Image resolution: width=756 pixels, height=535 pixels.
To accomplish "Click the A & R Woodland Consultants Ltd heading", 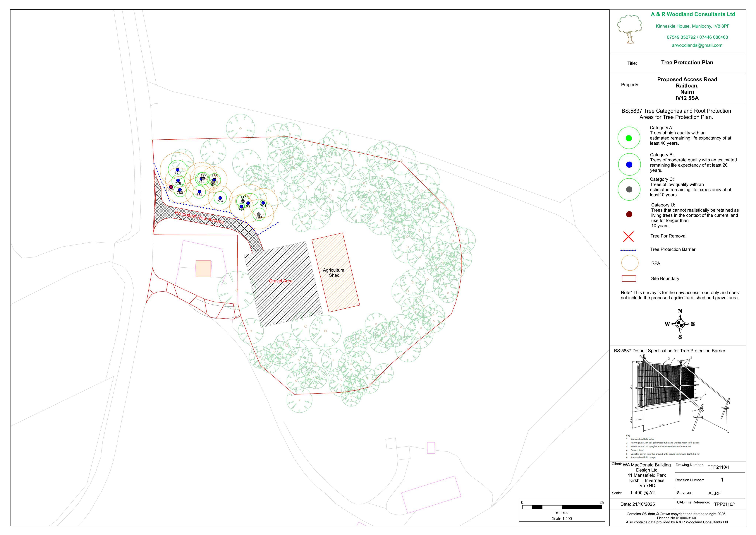I will (x=693, y=14).
